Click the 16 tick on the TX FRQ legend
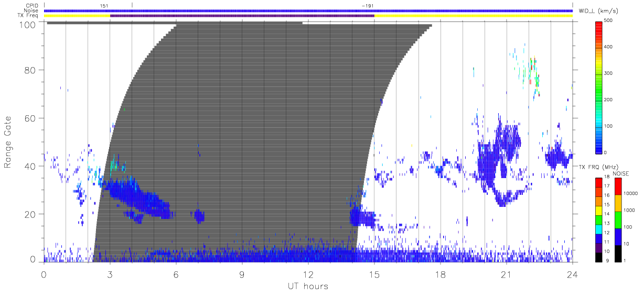This screenshot has height=297, width=644. (x=607, y=195)
